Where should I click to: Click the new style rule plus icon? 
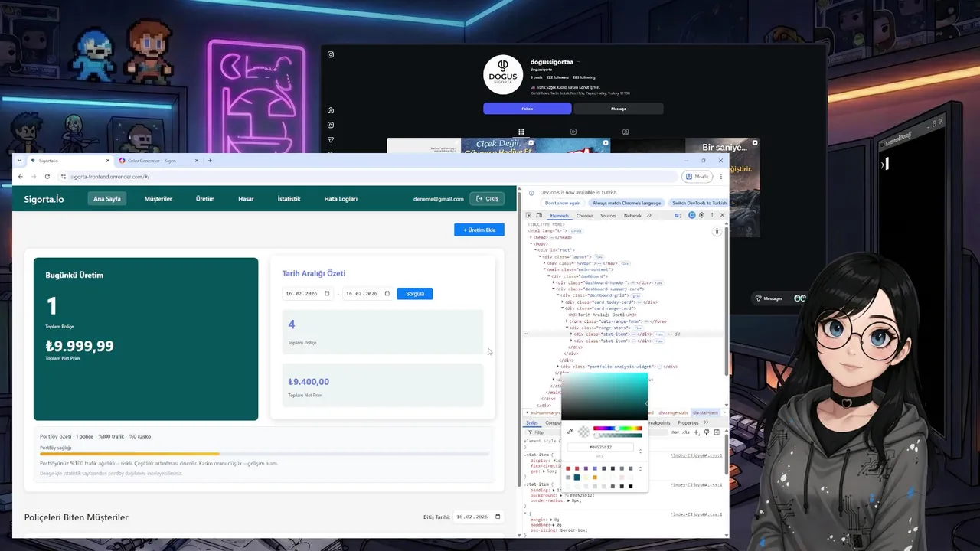point(696,432)
